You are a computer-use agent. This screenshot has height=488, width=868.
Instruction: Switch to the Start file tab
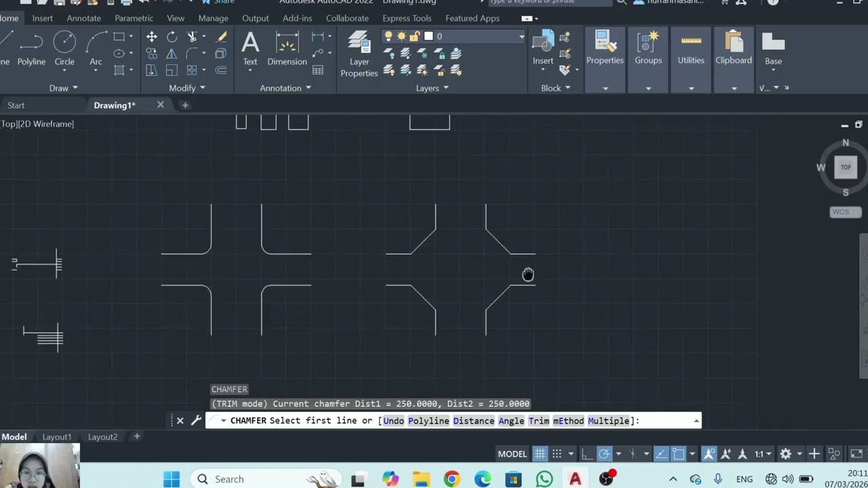16,105
